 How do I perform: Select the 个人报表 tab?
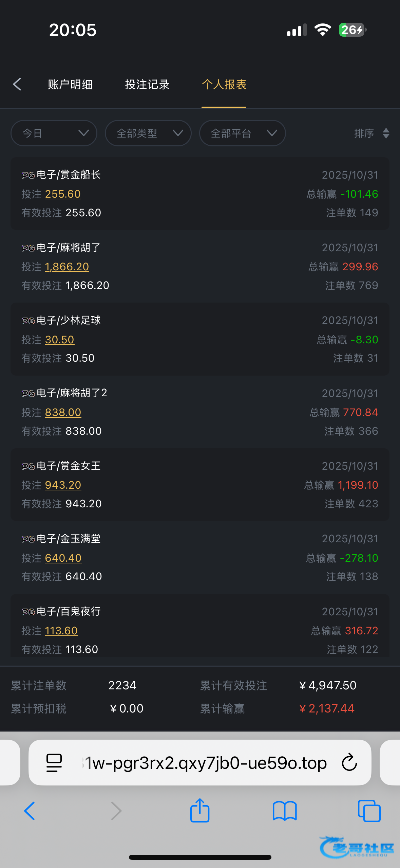224,84
